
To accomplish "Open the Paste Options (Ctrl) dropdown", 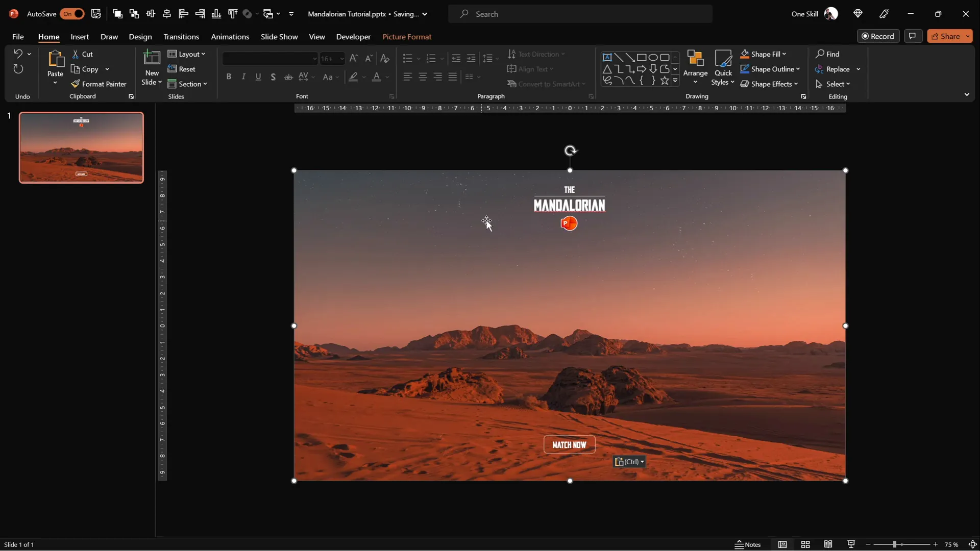I will click(629, 462).
